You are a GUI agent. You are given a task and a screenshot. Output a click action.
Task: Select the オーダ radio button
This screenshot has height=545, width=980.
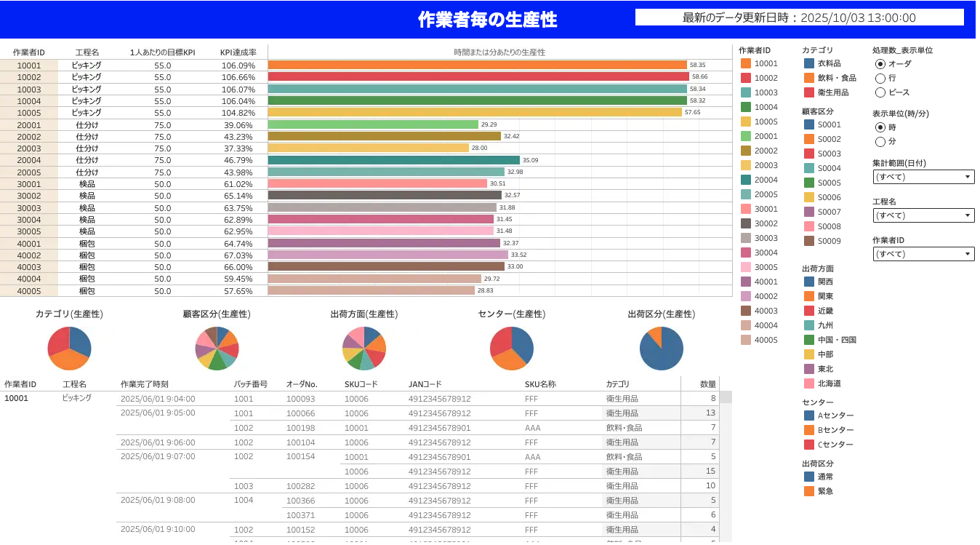(x=880, y=64)
